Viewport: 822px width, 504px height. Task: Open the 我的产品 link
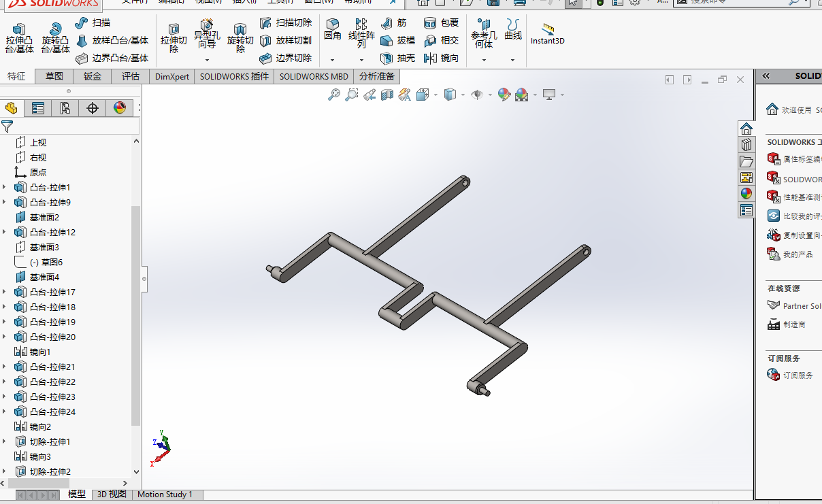tap(798, 254)
